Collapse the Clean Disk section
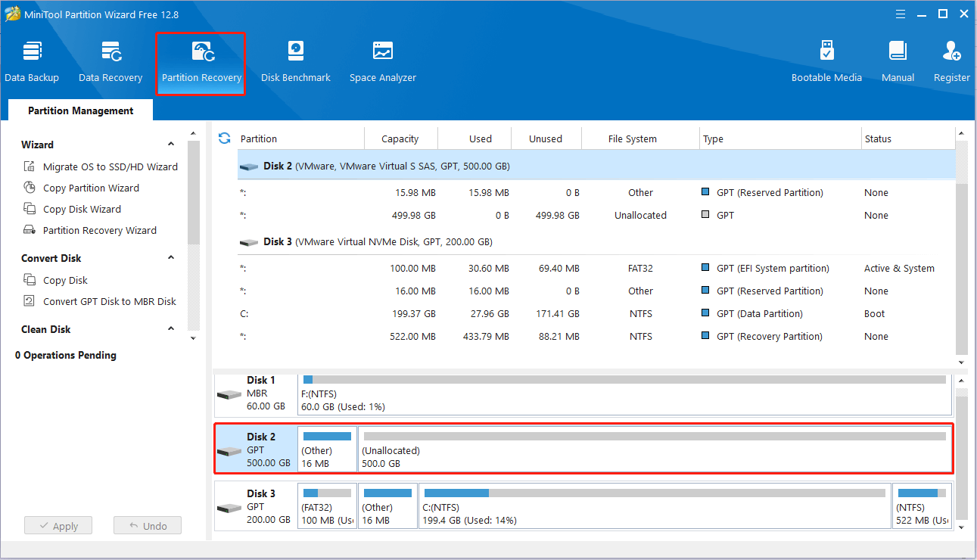This screenshot has width=977, height=560. pos(170,329)
